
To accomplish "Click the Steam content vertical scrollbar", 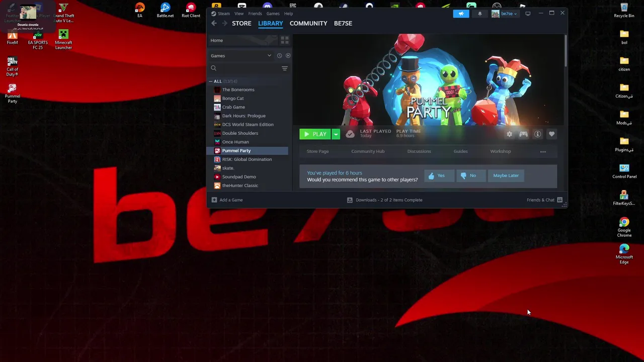I will pyautogui.click(x=566, y=50).
